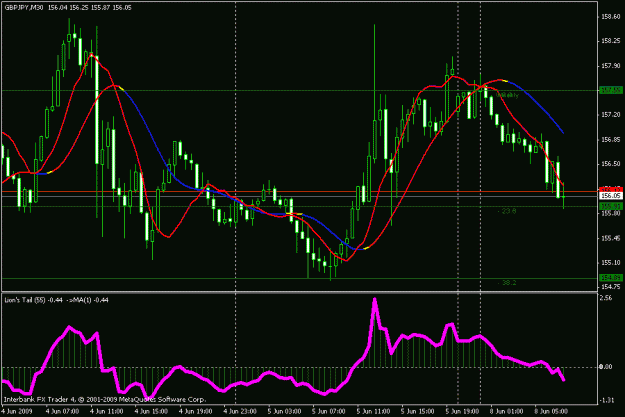
Task: Click the 2.56 indicator scale value
Action: tap(605, 297)
